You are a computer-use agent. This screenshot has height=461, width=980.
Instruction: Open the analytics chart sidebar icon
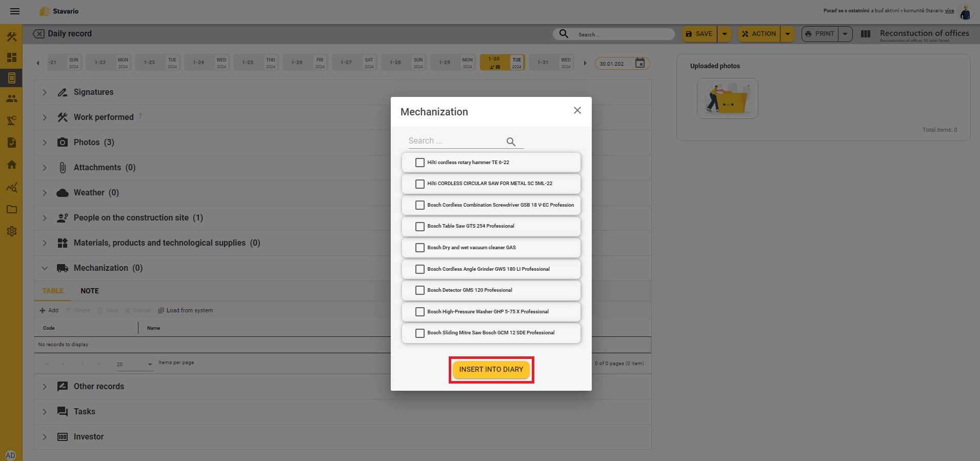pyautogui.click(x=12, y=187)
